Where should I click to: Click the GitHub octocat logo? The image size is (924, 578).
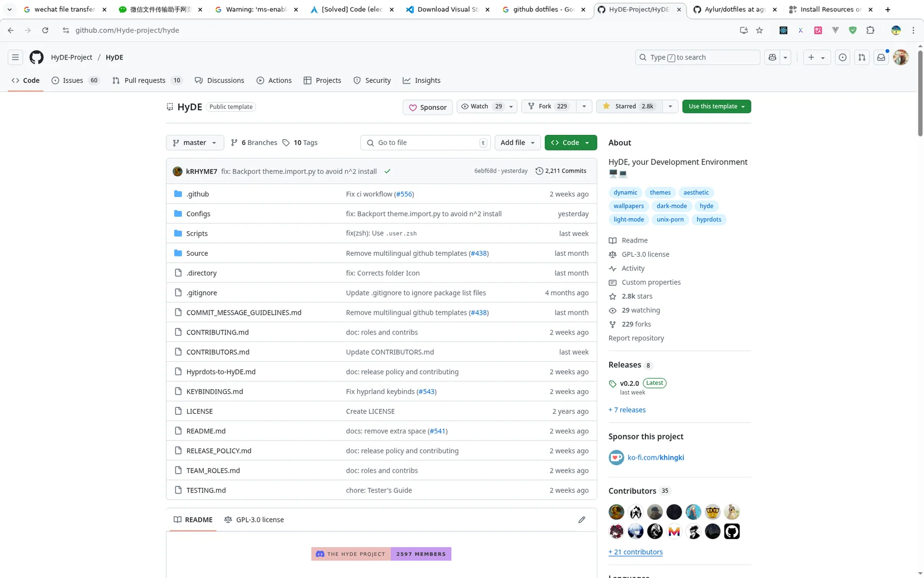36,57
